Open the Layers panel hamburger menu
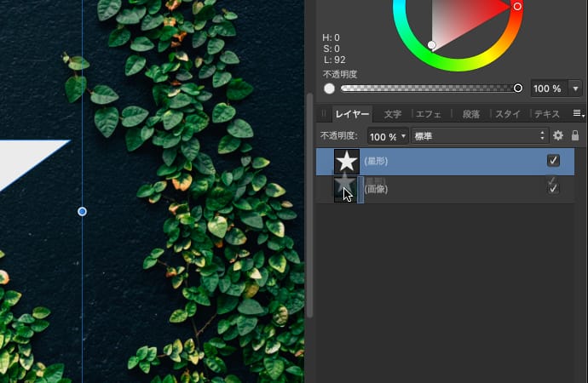 pyautogui.click(x=577, y=113)
